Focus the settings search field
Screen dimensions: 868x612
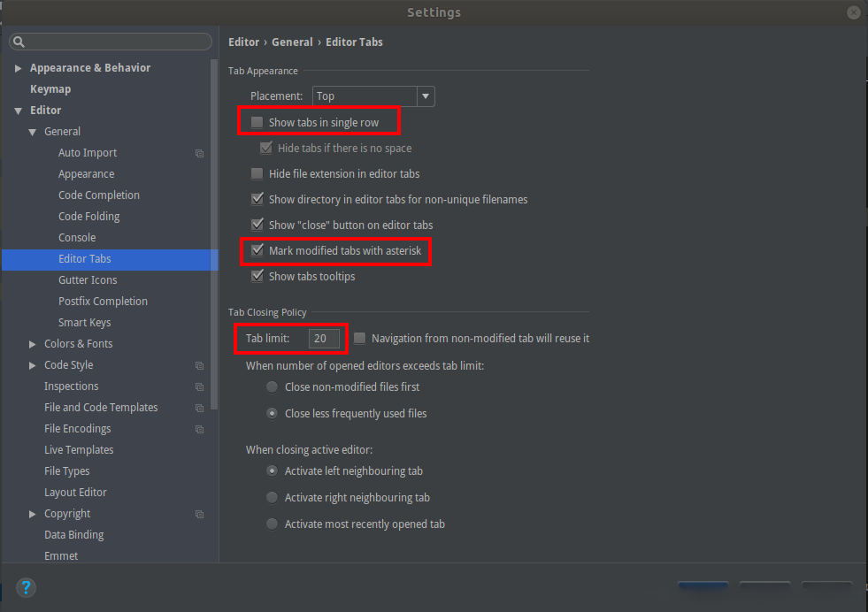(111, 42)
